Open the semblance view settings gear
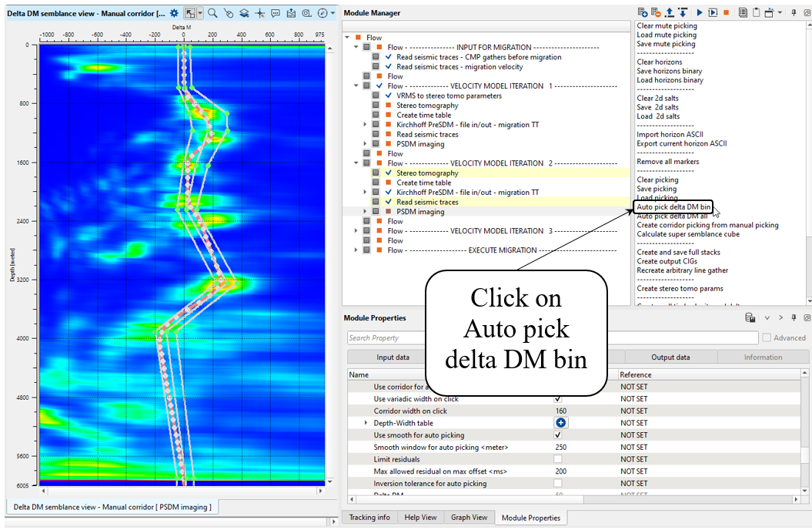This screenshot has width=812, height=530. pos(175,13)
